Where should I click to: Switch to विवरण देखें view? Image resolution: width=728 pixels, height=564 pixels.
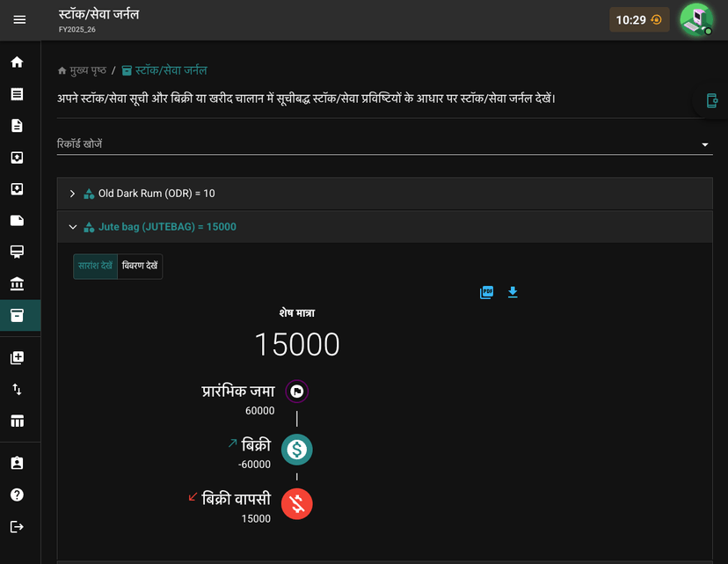tap(140, 266)
